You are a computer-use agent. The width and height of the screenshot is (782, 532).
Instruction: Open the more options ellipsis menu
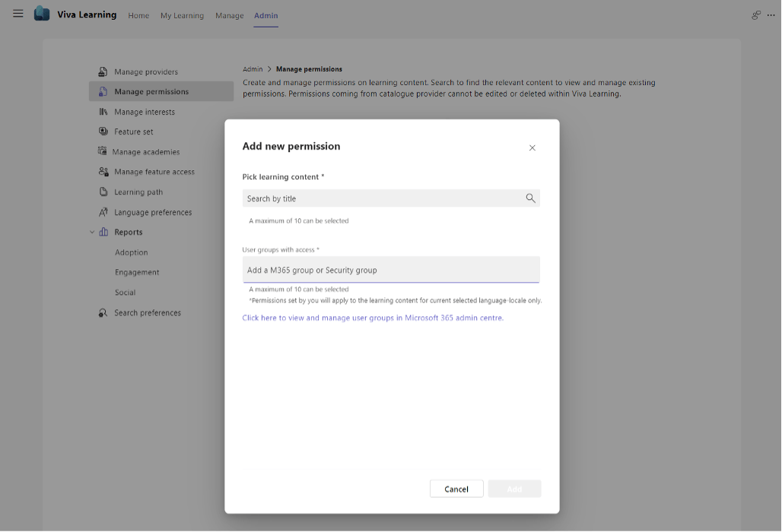click(x=771, y=15)
